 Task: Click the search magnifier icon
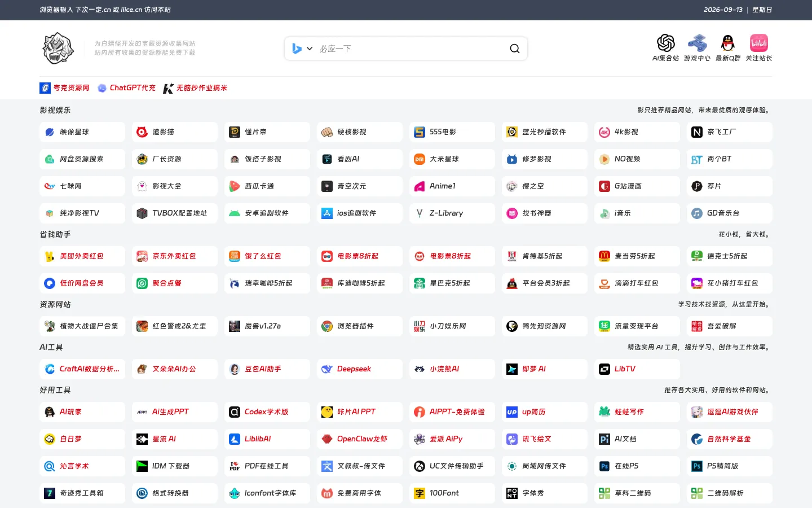[515, 49]
